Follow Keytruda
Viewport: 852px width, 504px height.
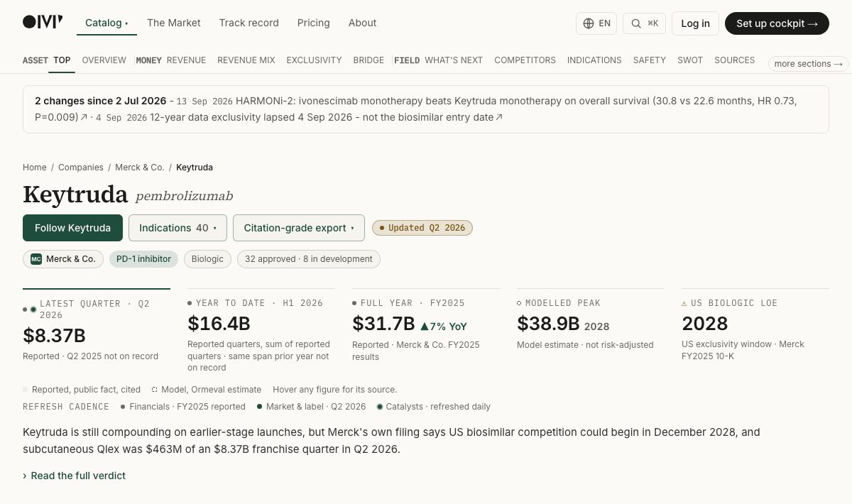[x=72, y=228]
